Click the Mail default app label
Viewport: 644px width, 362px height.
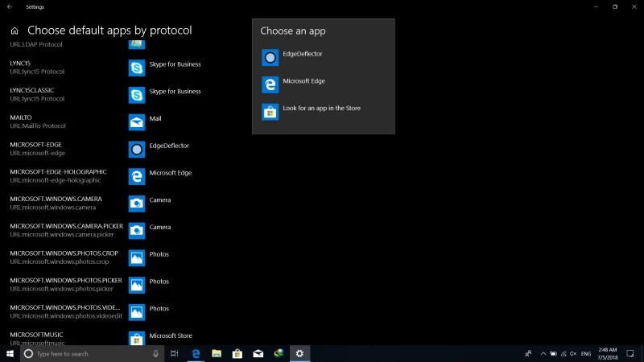click(x=155, y=118)
